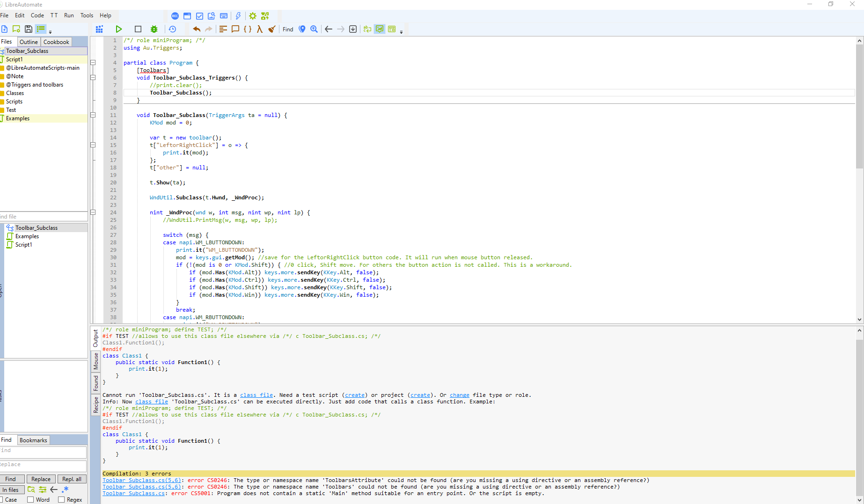
Task: Select the Script1 file in Files tree
Action: point(14,59)
